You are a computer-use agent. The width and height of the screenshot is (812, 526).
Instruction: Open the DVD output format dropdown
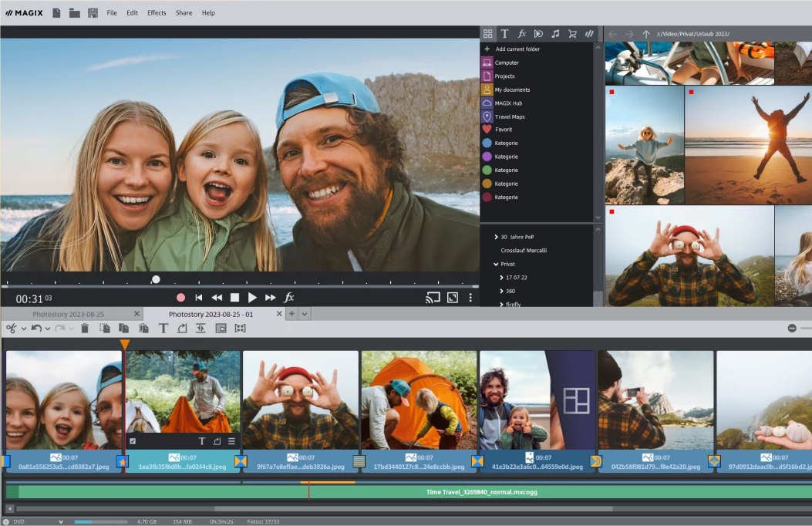tap(61, 521)
